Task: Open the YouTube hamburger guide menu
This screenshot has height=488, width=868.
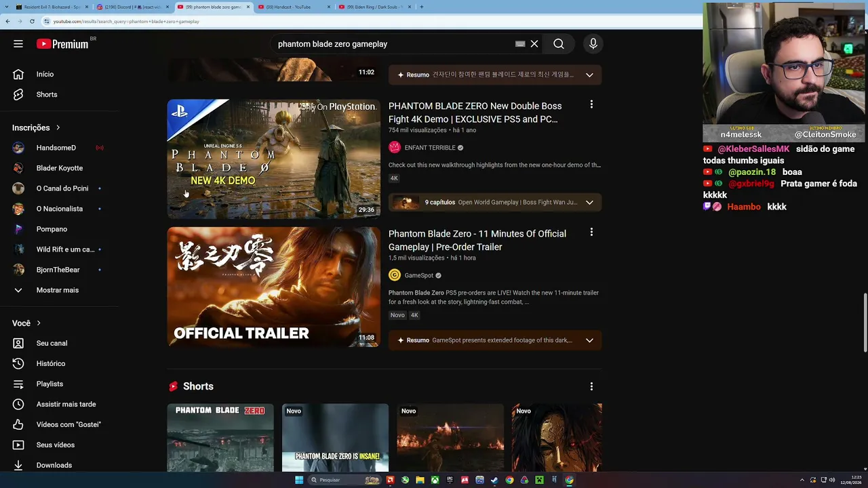Action: tap(18, 44)
